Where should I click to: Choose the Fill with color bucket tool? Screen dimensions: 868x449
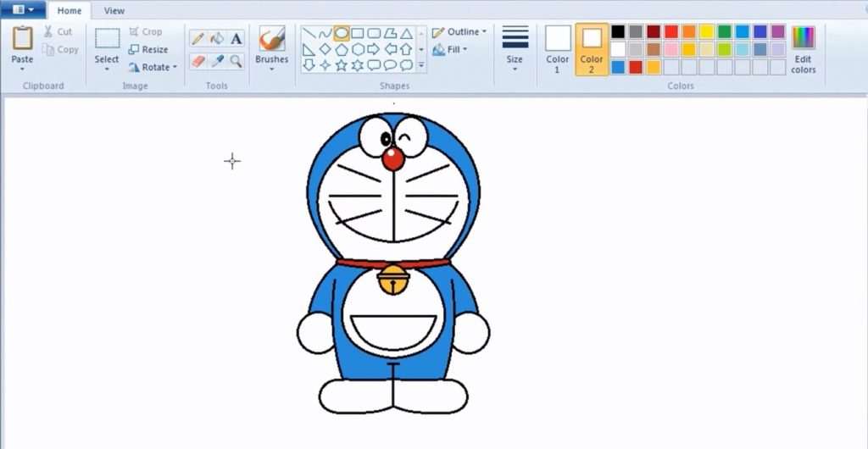[217, 38]
